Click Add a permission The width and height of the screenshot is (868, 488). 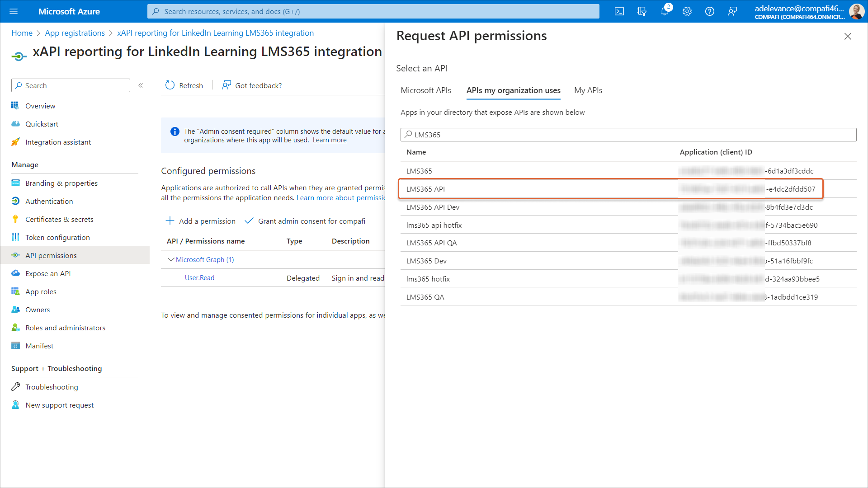200,221
